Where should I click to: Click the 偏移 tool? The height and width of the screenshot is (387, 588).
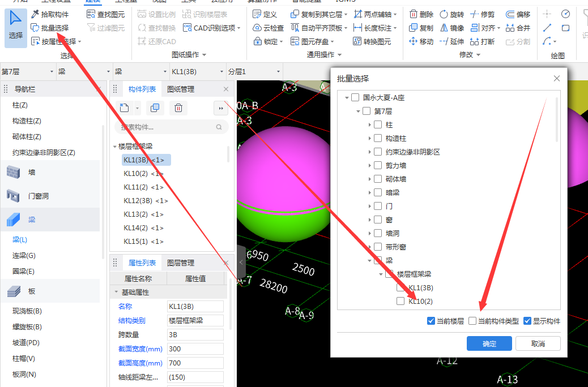[x=518, y=14]
